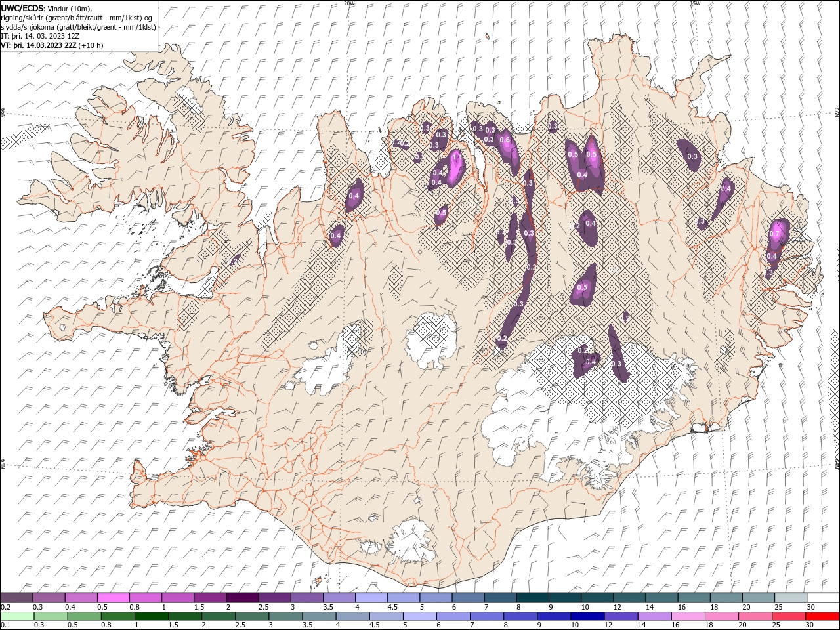The image size is (840, 630).
Task: Click the 'UWC/ECDS: Vindur (10m),' title line
Action: click(x=47, y=8)
